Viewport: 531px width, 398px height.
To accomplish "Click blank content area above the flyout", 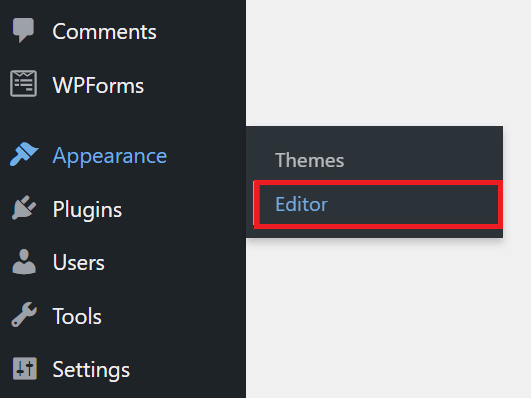I will tap(388, 63).
